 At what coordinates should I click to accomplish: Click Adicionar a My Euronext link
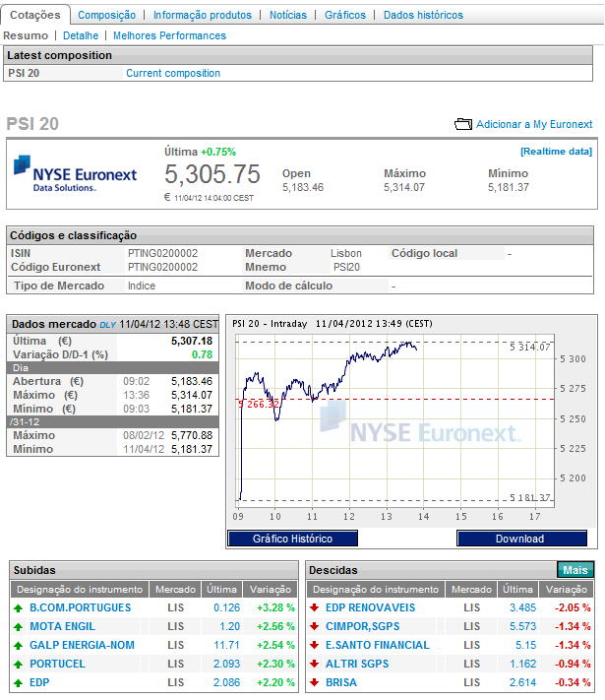coord(534,124)
